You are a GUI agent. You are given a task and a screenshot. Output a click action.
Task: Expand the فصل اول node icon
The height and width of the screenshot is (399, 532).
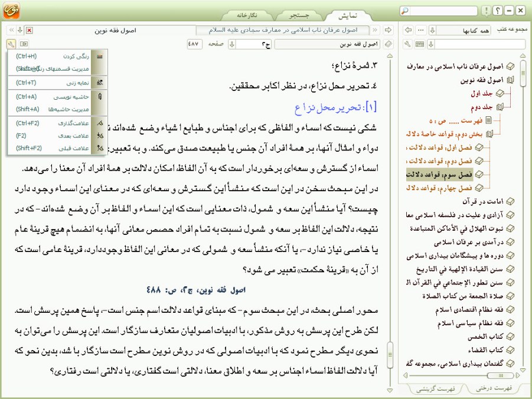(x=479, y=147)
